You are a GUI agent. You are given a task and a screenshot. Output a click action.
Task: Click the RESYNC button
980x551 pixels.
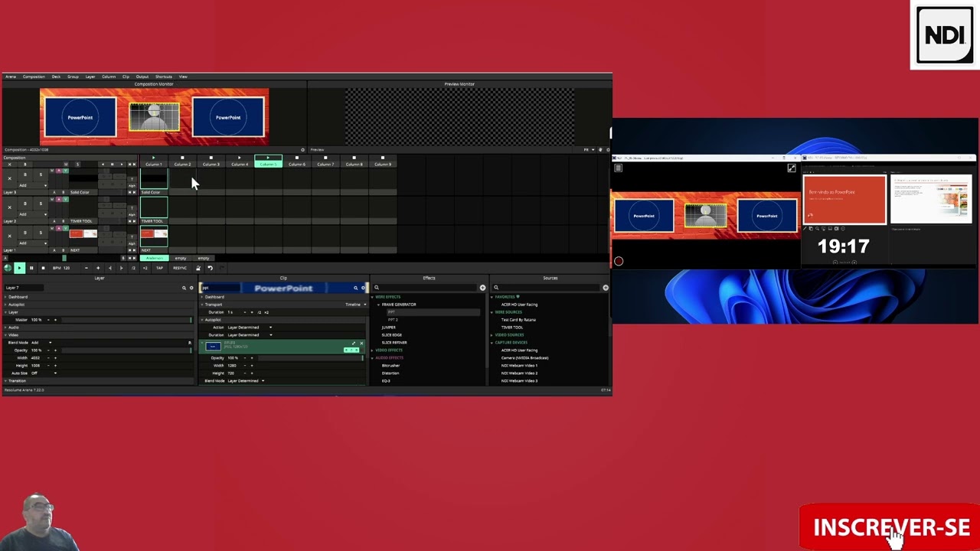tap(180, 268)
